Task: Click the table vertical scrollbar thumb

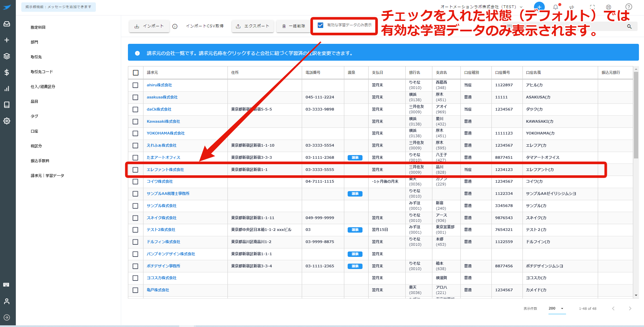Action: click(636, 115)
